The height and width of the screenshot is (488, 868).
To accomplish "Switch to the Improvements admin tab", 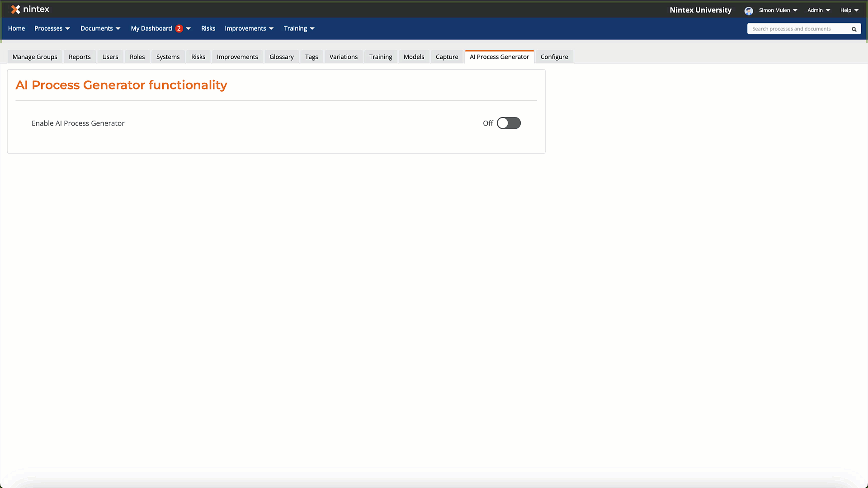I will [x=237, y=57].
